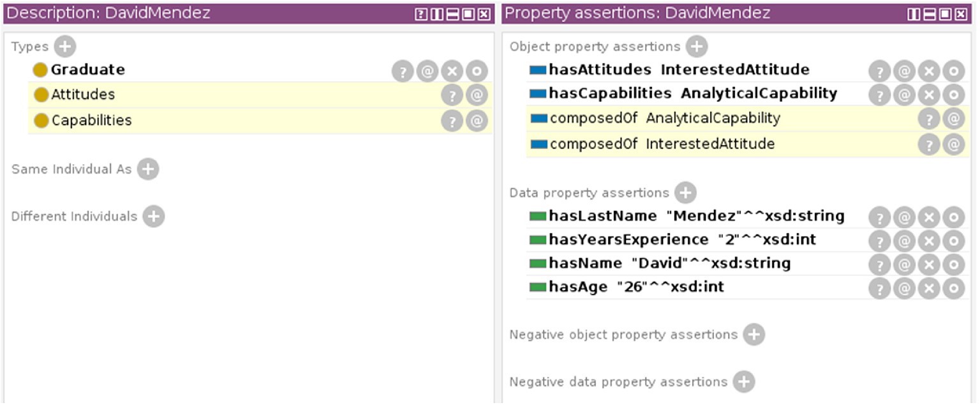Screen dimensions: 980x405
Task: Open help for Description panel header
Action: click(x=421, y=14)
